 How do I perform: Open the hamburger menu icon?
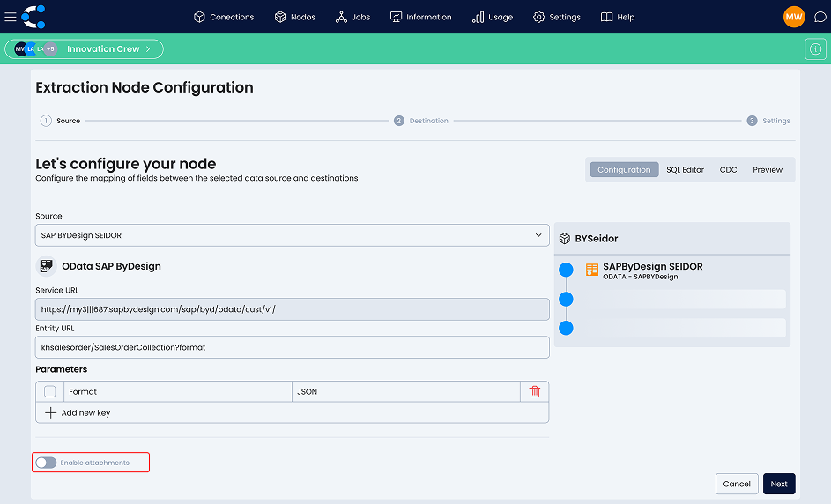coord(11,17)
